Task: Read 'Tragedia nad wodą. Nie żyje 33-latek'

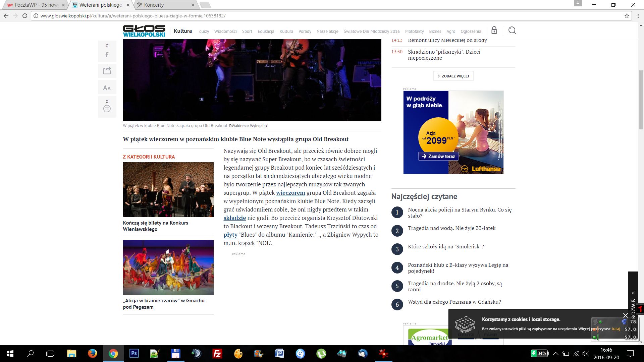Action: 451,228
